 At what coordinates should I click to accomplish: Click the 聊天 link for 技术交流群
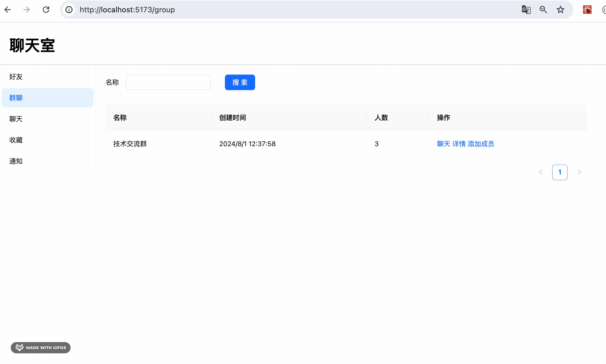pos(443,144)
